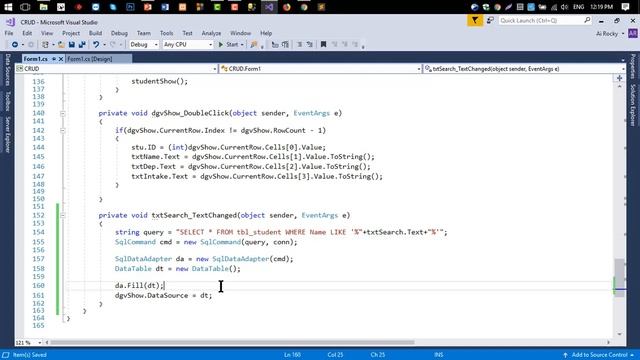Click the Increase Indent toolbar icon
640x360 pixels.
tap(309, 44)
